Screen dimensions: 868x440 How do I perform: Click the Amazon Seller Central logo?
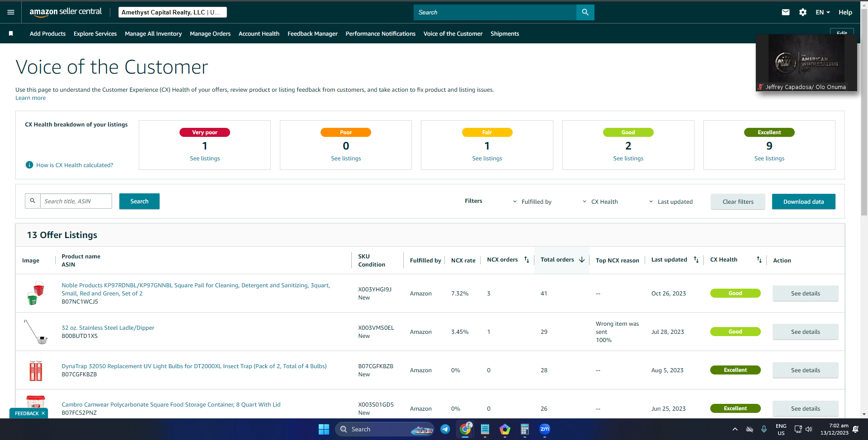(x=66, y=12)
